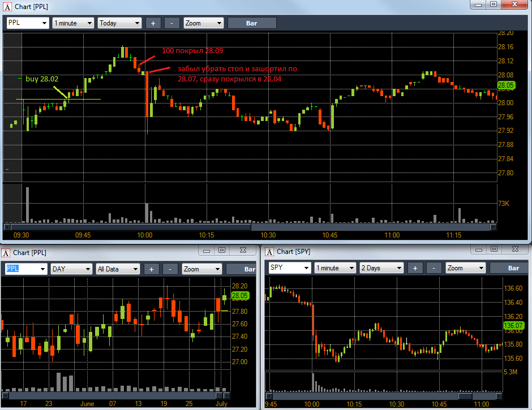Maximize the Chart [SPY] window
The height and width of the screenshot is (410, 532).
click(494, 249)
